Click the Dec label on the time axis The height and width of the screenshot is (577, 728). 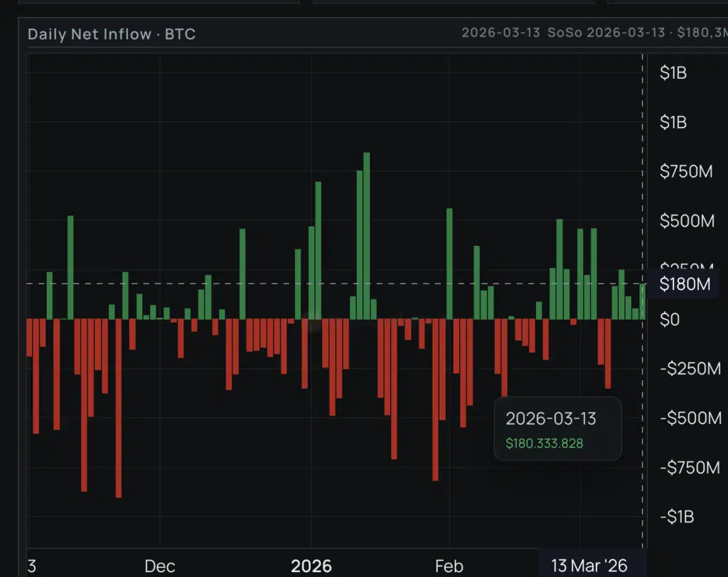click(159, 566)
